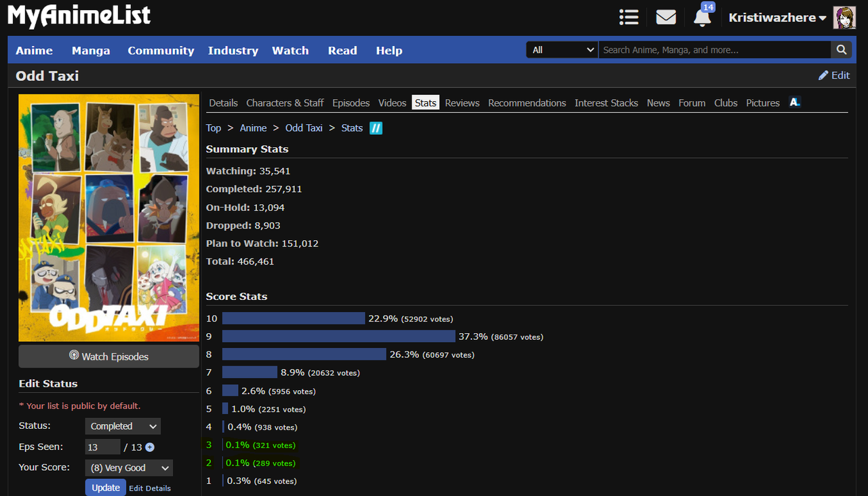This screenshot has width=868, height=496.
Task: Open the list menu icon in header
Action: [629, 18]
